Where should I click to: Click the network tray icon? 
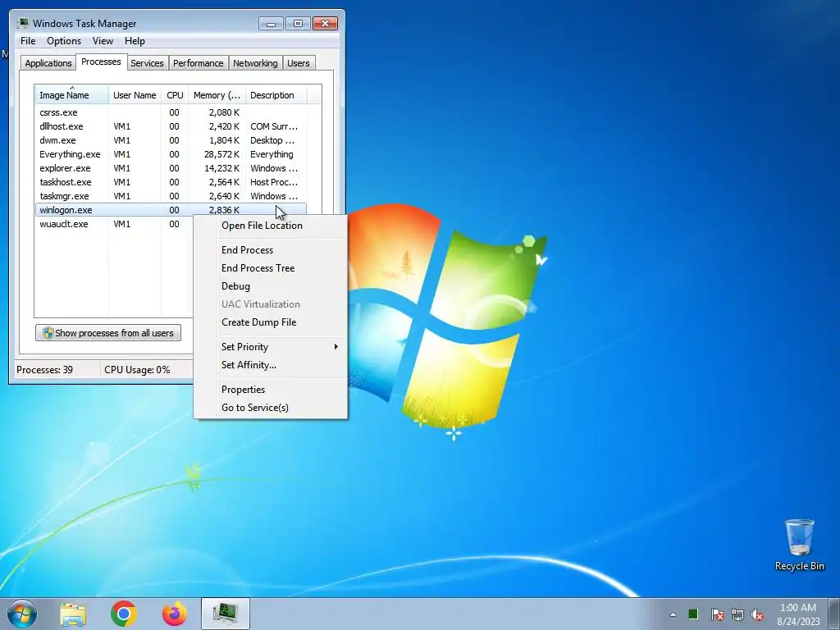click(x=737, y=614)
